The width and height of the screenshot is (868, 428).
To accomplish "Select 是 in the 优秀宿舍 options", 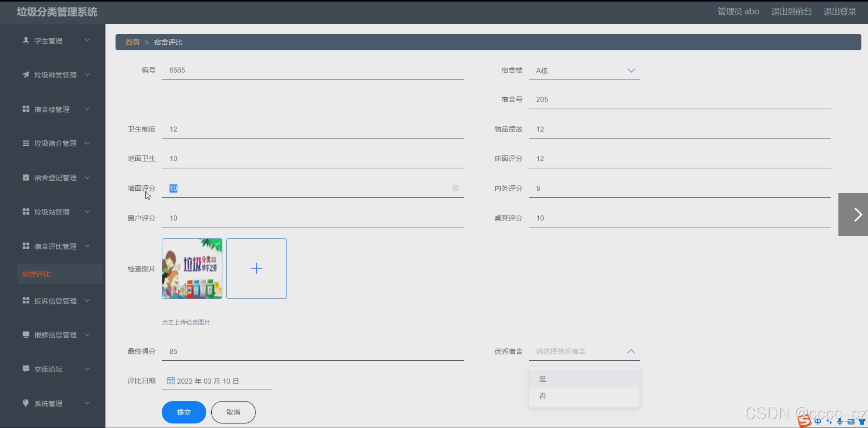I will [543, 379].
